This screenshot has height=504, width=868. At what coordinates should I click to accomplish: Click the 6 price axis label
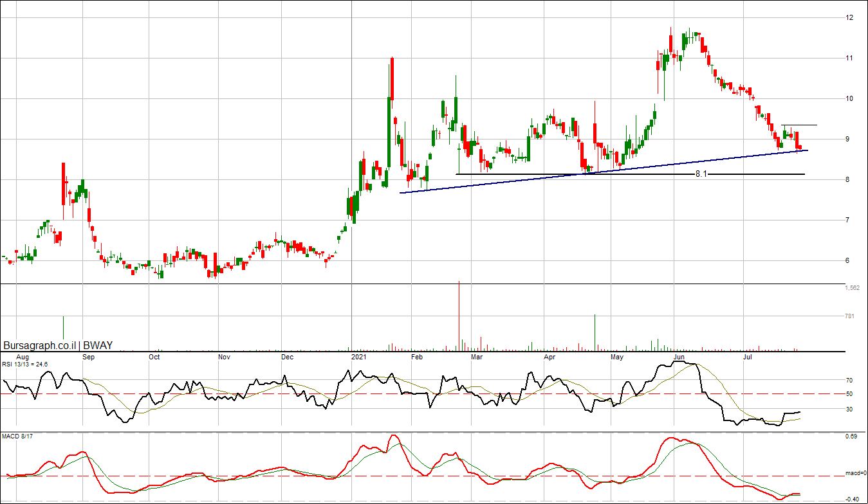pos(849,261)
